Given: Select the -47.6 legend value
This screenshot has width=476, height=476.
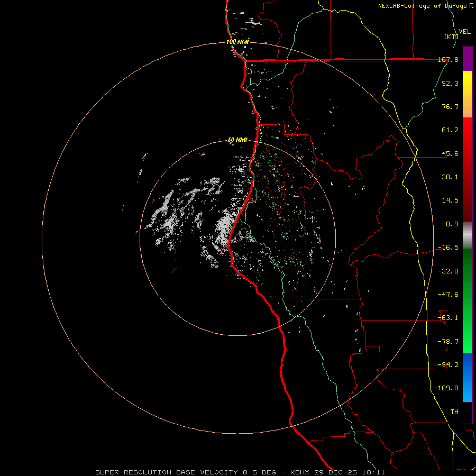Looking at the screenshot, I should 448,295.
